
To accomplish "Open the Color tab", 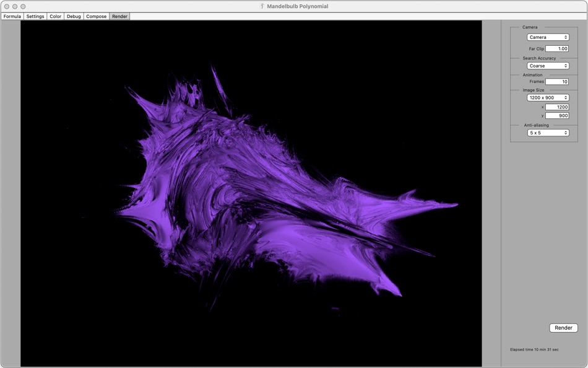I will click(56, 16).
